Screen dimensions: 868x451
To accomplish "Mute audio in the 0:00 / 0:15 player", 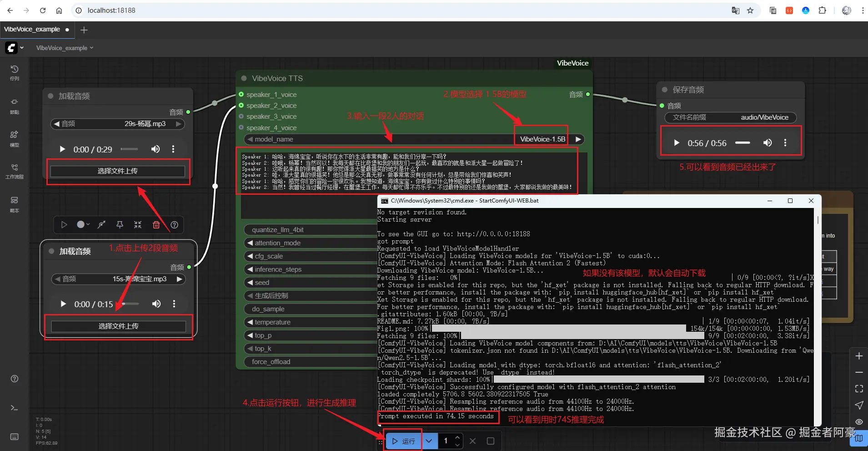I will 156,304.
